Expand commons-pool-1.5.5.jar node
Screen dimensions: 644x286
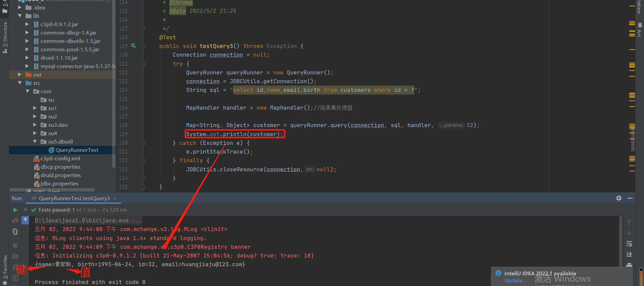pyautogui.click(x=27, y=49)
